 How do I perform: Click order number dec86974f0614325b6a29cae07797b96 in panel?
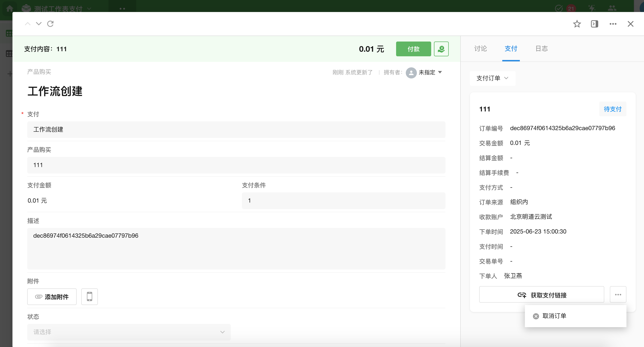coord(563,128)
